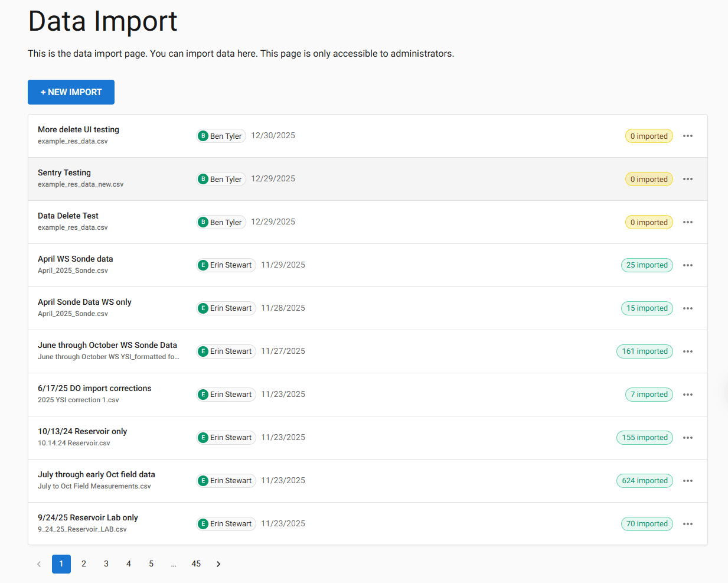Screen dimensions: 728x583
Task: Go to page 2
Action: (84, 564)
